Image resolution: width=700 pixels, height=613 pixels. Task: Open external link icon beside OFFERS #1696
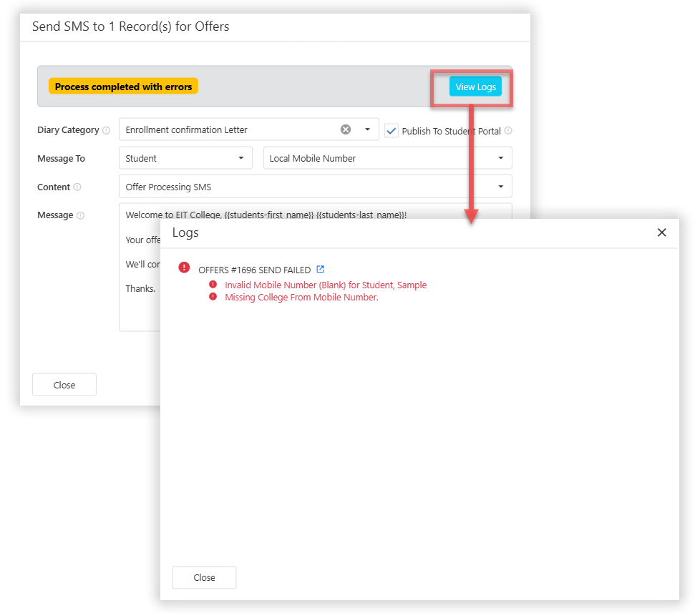[321, 270]
